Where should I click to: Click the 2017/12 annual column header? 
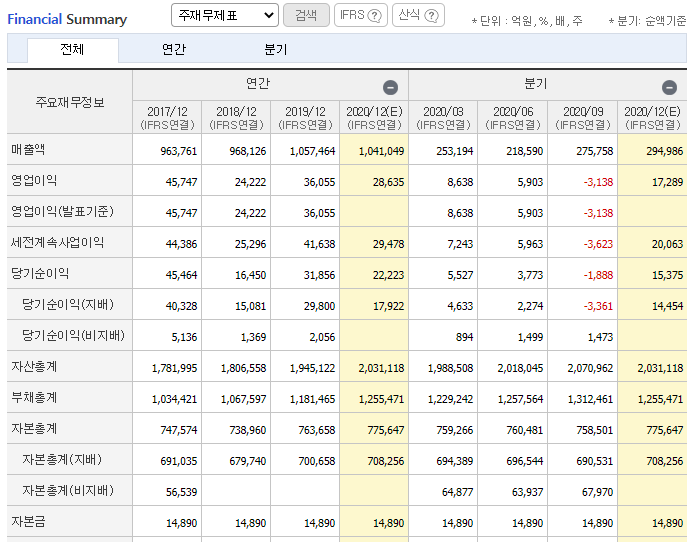pyautogui.click(x=167, y=118)
